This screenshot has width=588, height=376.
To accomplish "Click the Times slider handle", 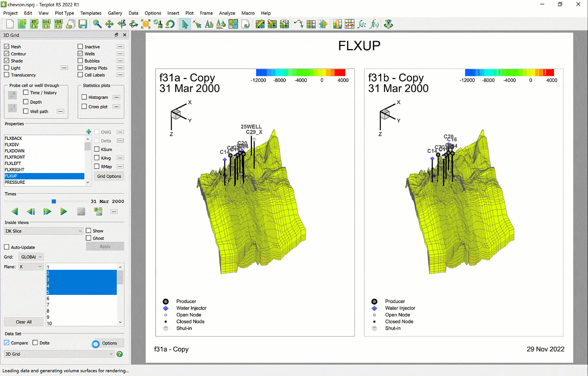I will 54,201.
